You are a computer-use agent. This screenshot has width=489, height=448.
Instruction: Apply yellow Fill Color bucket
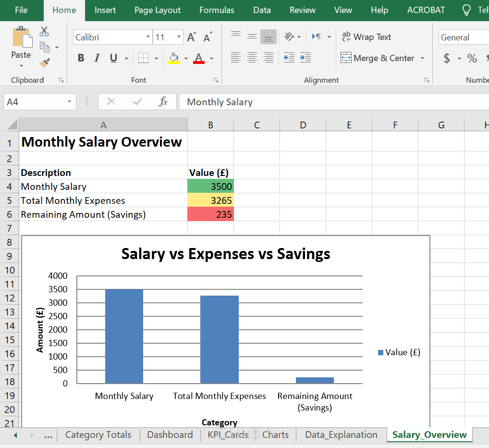(173, 58)
